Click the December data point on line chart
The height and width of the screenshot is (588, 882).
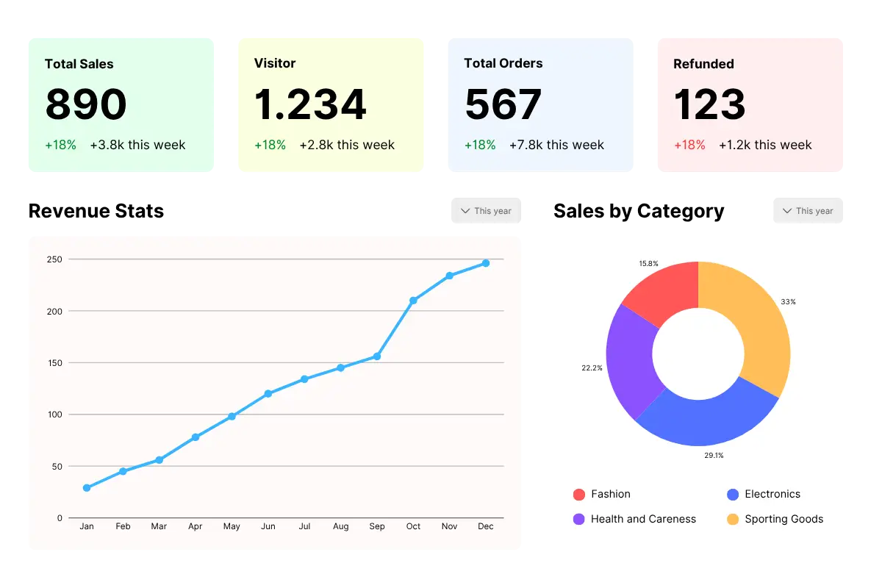point(485,263)
